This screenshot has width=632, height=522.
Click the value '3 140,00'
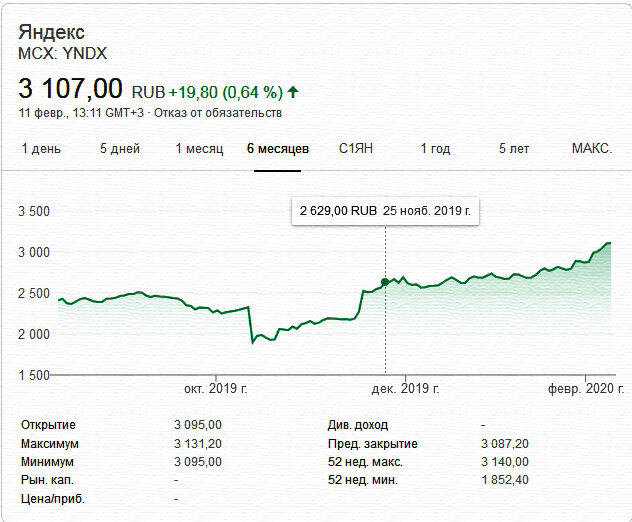coord(505,462)
